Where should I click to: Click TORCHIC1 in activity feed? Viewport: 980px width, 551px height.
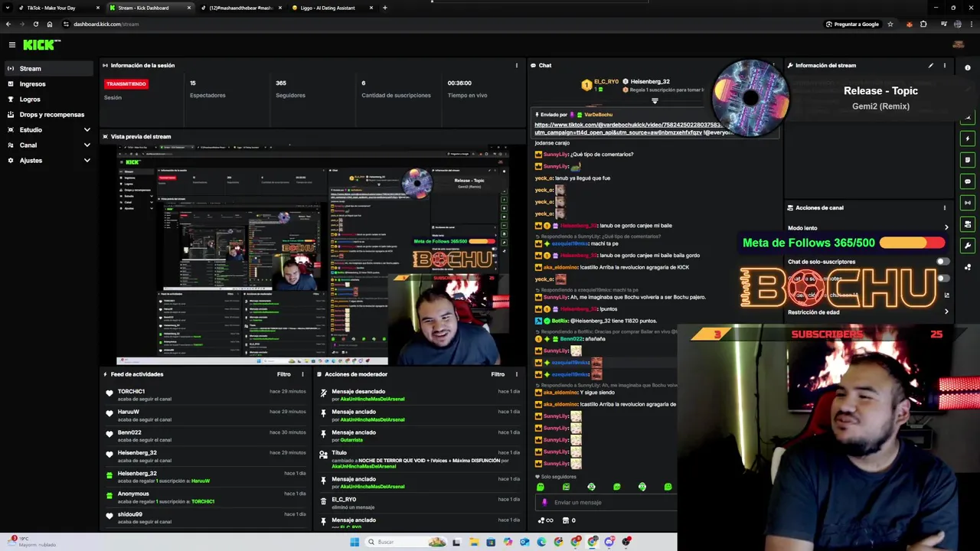coord(131,391)
